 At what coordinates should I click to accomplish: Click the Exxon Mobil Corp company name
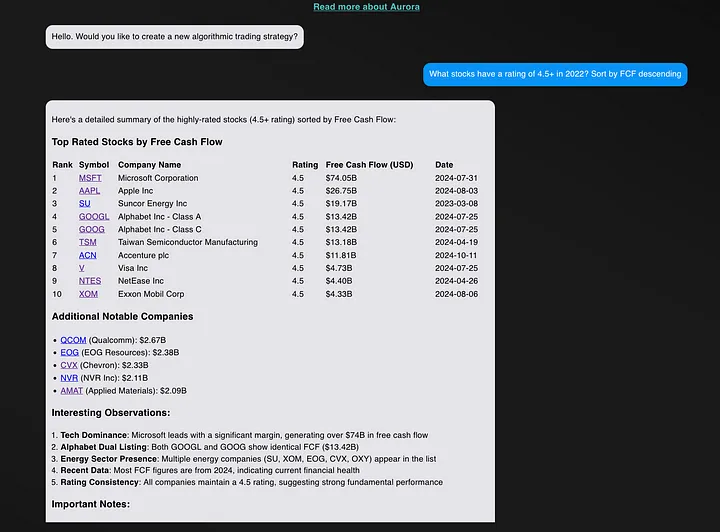tap(151, 294)
